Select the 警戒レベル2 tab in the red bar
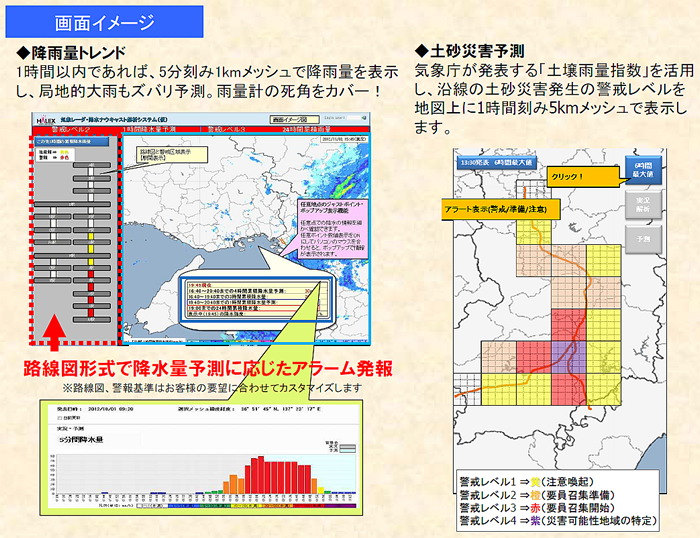Image resolution: width=700 pixels, height=538 pixels. (71, 129)
